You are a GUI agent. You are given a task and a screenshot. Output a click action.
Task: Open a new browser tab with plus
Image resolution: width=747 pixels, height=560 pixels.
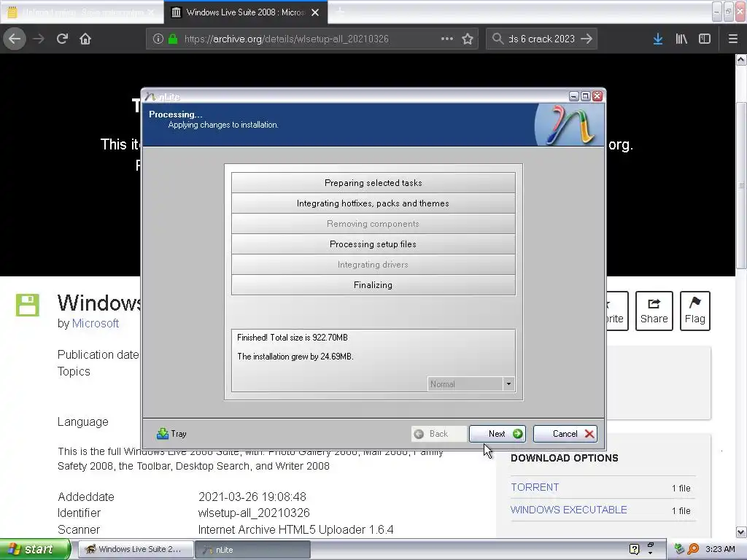[340, 12]
